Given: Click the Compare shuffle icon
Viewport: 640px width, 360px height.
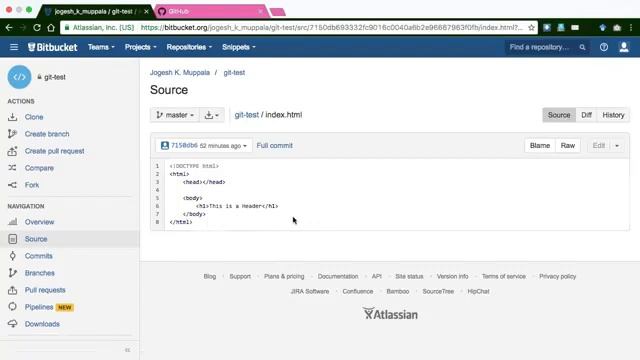Looking at the screenshot, I should pos(13,168).
